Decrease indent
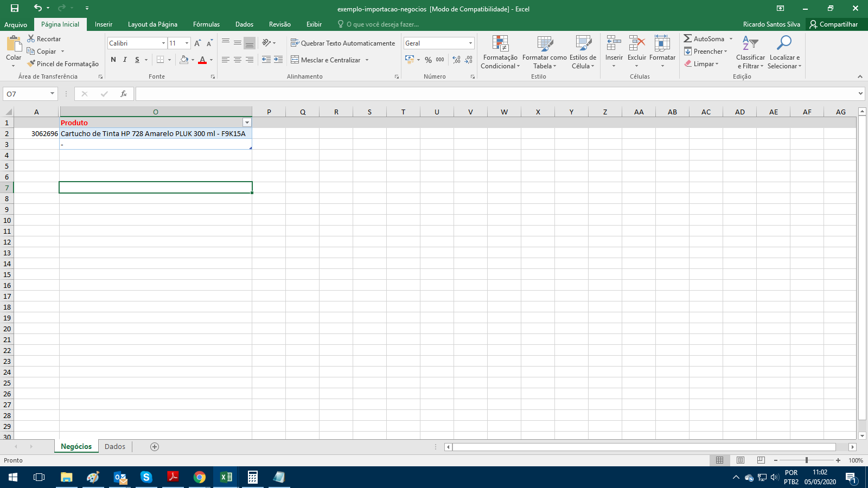868x488 pixels. click(266, 60)
